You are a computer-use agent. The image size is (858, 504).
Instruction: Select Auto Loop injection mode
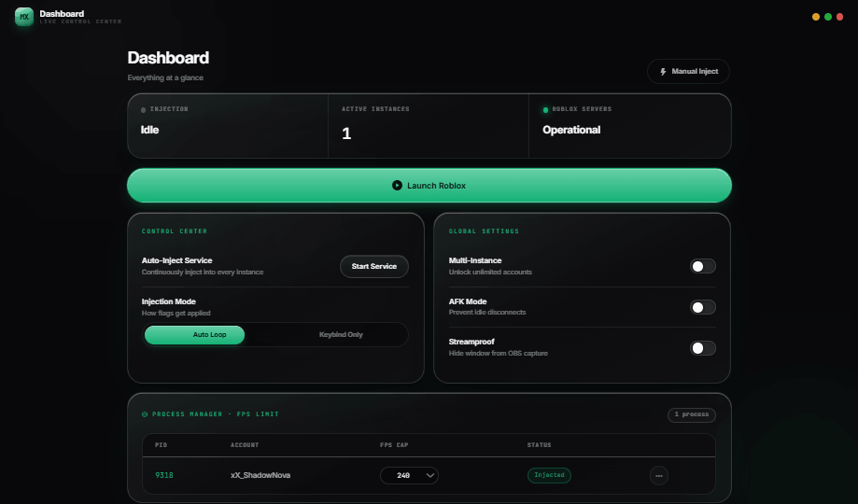pos(194,335)
